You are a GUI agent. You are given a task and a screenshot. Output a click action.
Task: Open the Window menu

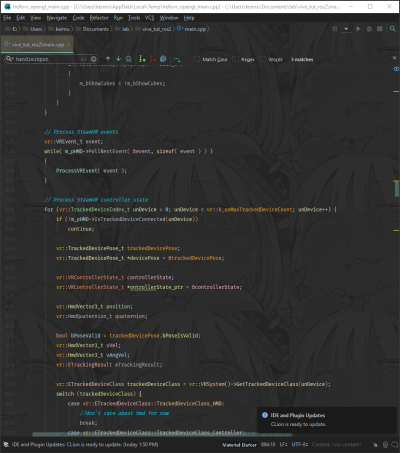pyautogui.click(x=169, y=18)
